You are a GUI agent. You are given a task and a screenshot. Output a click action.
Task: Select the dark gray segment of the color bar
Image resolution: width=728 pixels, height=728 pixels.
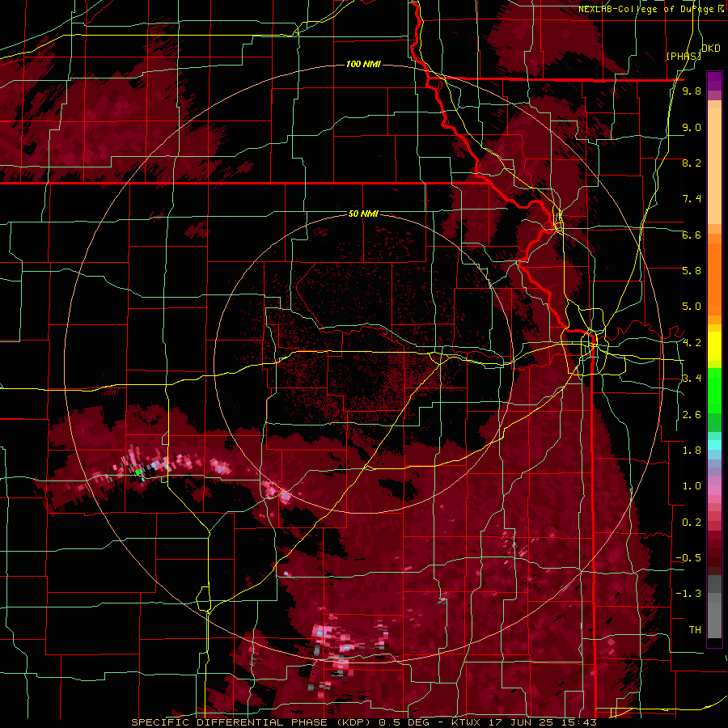[x=714, y=584]
